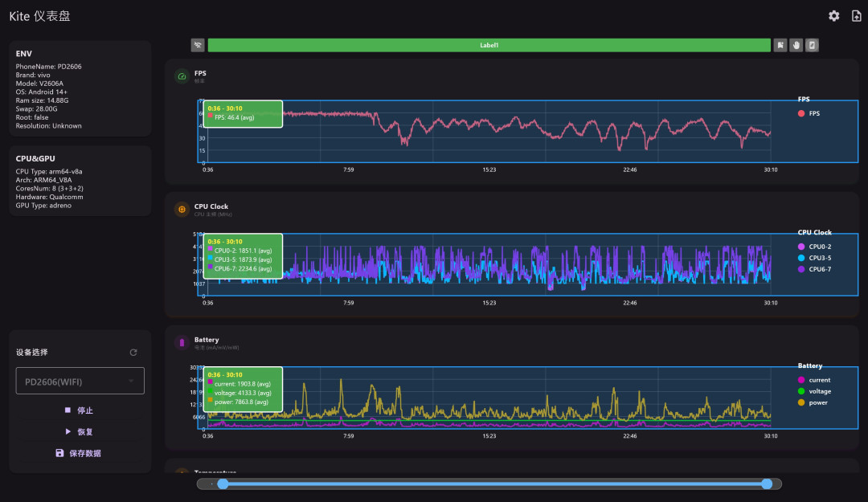Viewport: 868px width, 502px height.
Task: Toggle CPU3-5 series in the legend
Action: coord(814,258)
